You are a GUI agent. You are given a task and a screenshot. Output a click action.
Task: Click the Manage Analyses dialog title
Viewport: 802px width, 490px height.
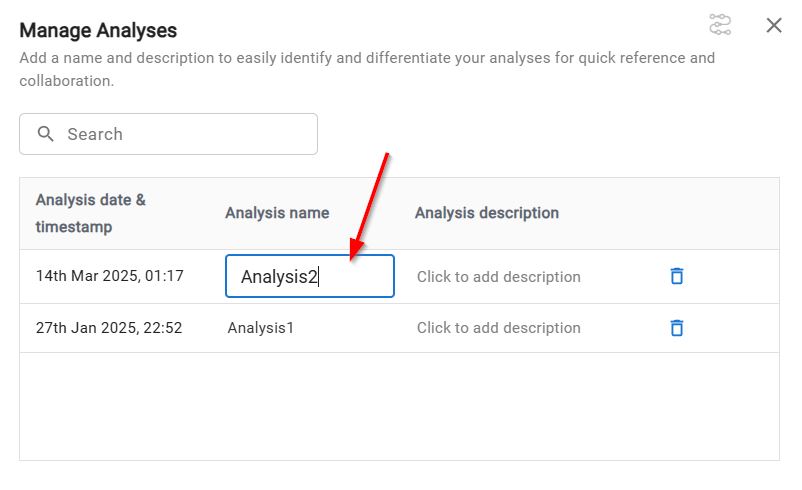(x=98, y=31)
